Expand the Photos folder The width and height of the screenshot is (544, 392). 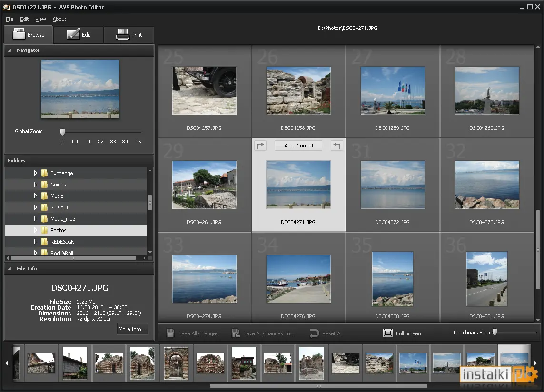tap(35, 230)
